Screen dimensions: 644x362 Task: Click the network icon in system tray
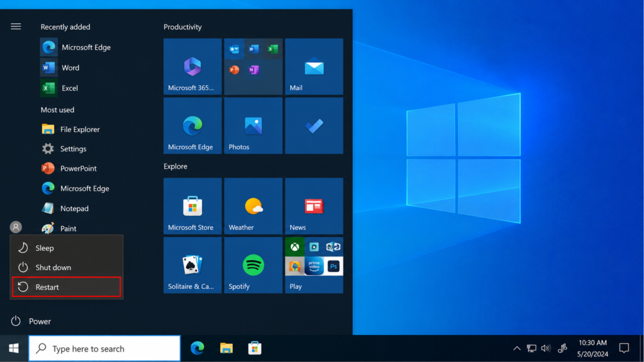tap(531, 348)
